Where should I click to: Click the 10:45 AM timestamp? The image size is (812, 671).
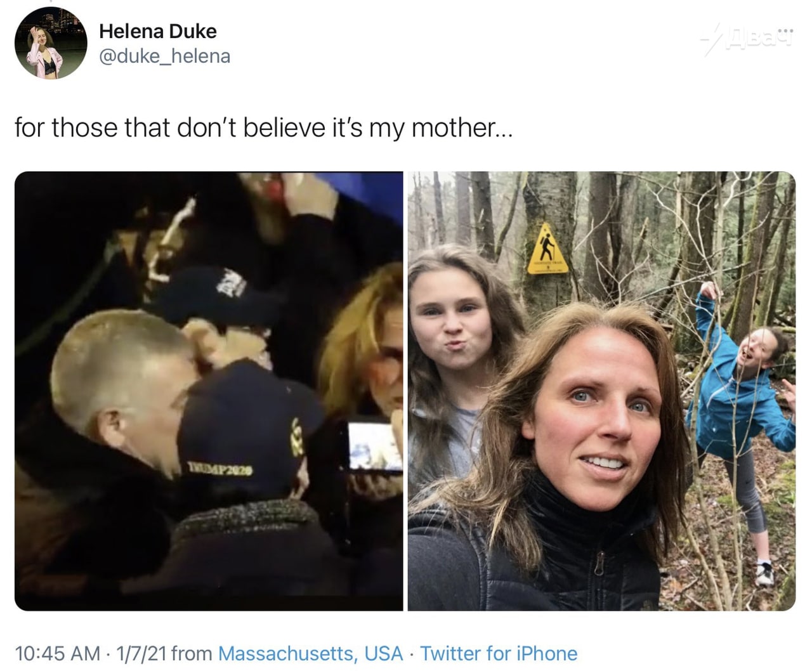(57, 653)
